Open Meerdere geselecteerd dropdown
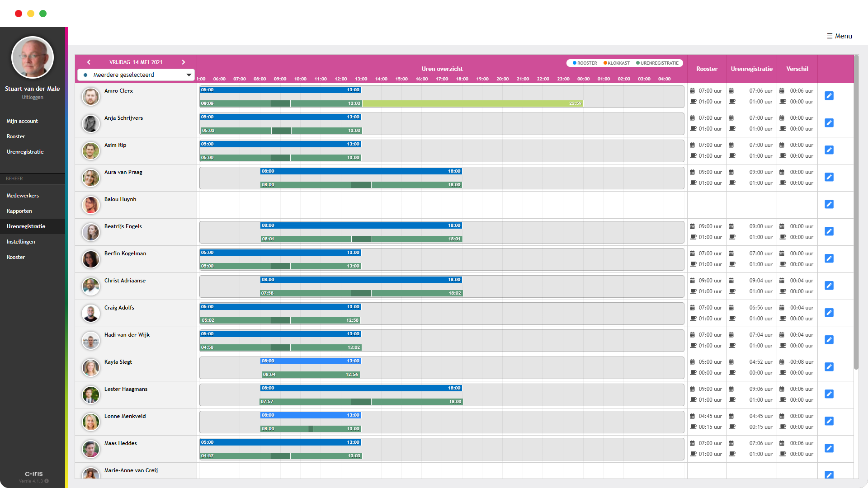Image resolution: width=868 pixels, height=488 pixels. point(136,75)
